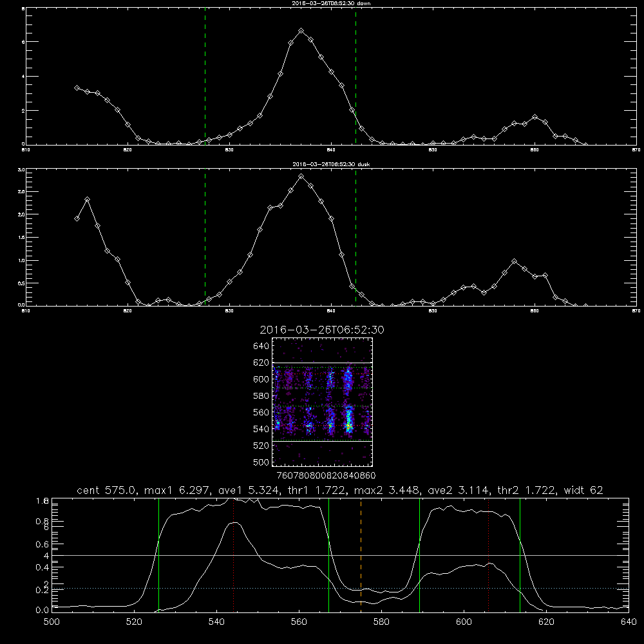
Task: Click the green vertical line near 526
Action: [x=158, y=554]
